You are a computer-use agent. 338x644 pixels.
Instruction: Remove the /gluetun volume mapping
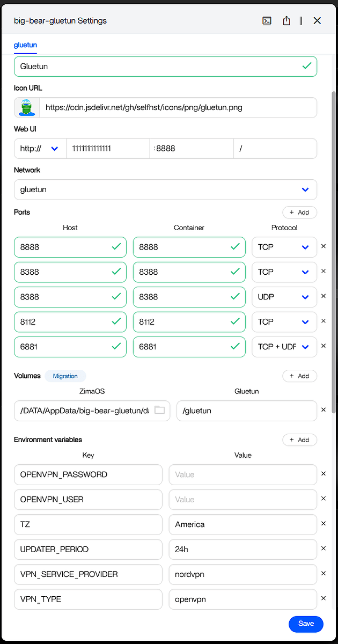pos(323,410)
